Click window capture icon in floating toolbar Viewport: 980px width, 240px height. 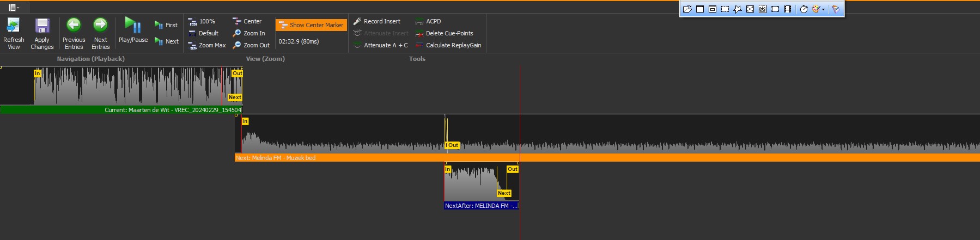coord(700,9)
